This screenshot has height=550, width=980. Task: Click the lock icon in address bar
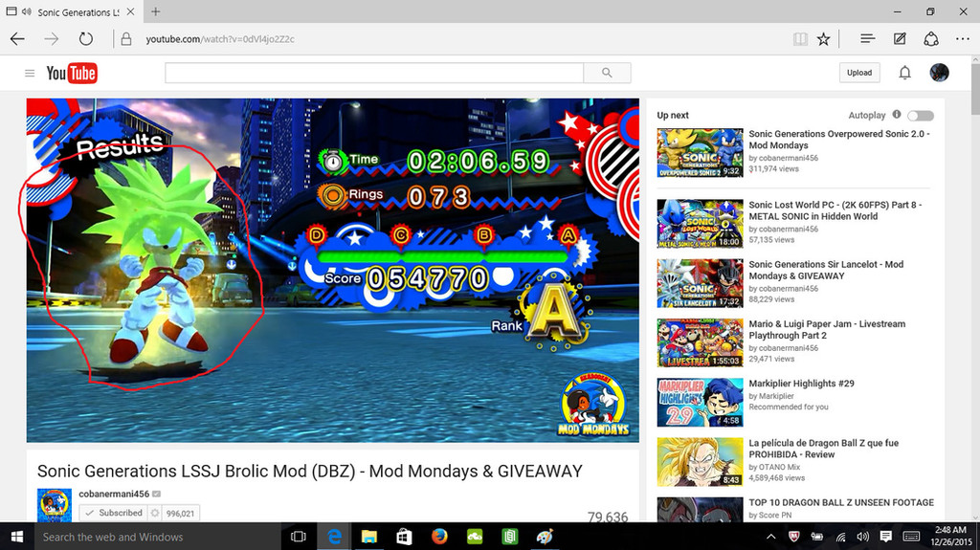coord(126,39)
